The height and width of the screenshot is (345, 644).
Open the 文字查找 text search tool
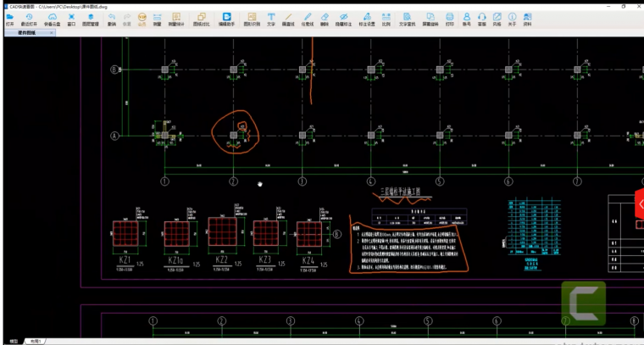(x=408, y=19)
